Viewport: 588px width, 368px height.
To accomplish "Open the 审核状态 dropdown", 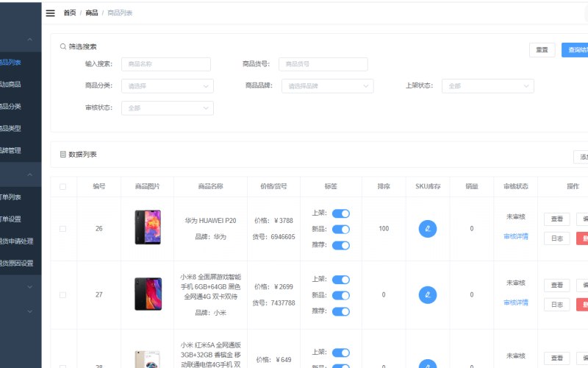I will tap(168, 108).
